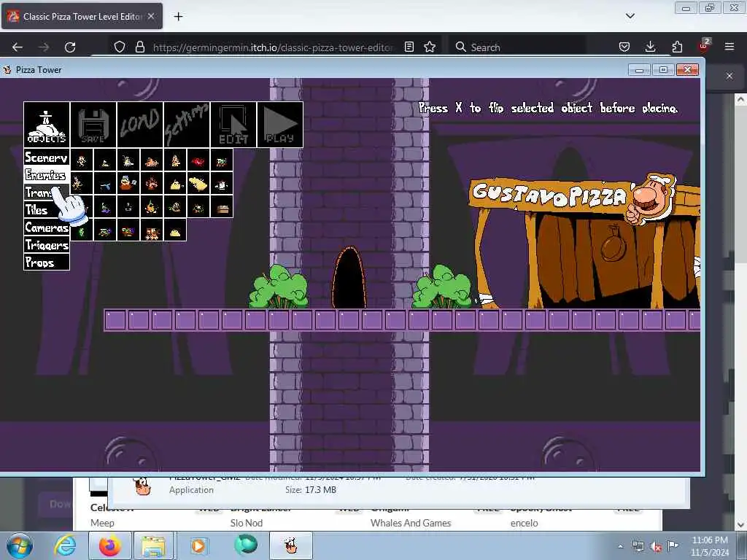Pick the blue flying fork enemy tile
This screenshot has width=747, height=560.
pyautogui.click(x=105, y=184)
